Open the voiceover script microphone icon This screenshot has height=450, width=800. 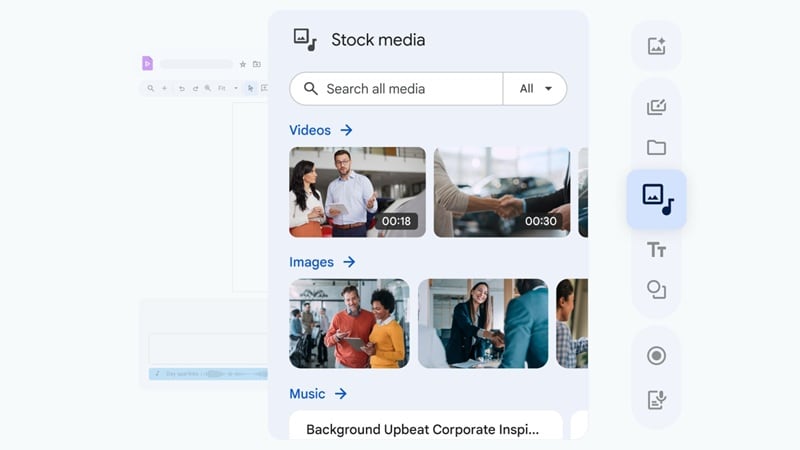point(656,399)
